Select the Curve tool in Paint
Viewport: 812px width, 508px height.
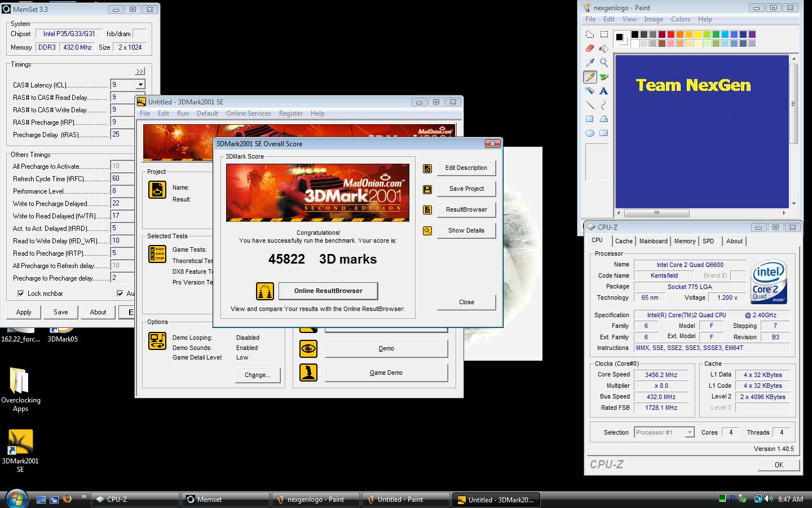click(x=604, y=105)
